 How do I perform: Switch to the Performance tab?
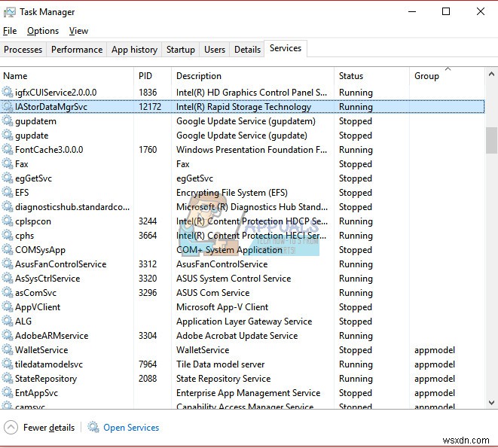[x=77, y=50]
